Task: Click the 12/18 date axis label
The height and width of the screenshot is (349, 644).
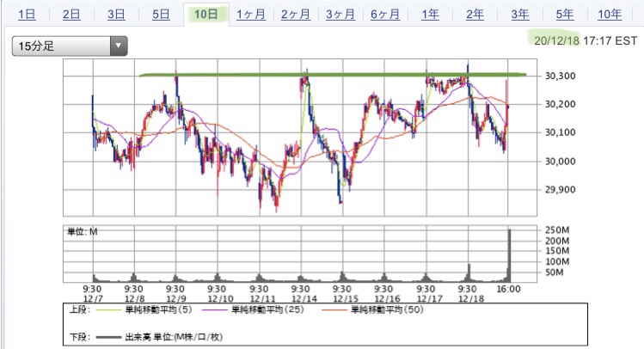Action: (471, 298)
